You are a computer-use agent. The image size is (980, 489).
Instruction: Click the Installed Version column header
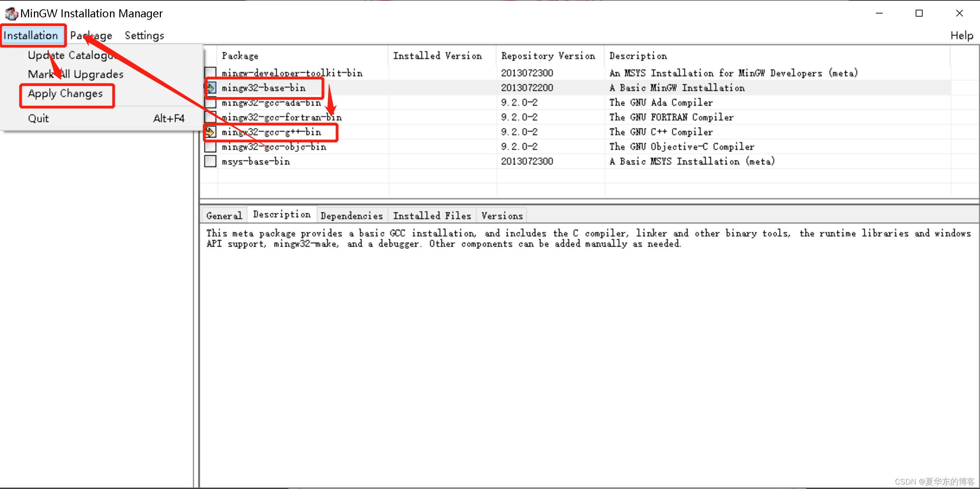click(x=438, y=56)
